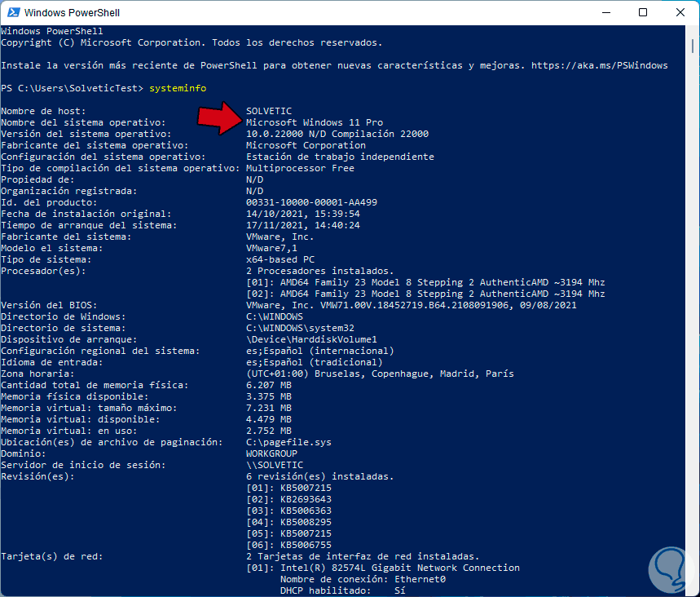Click virtual memory available 4.479 MB
700x597 pixels.
click(x=269, y=419)
